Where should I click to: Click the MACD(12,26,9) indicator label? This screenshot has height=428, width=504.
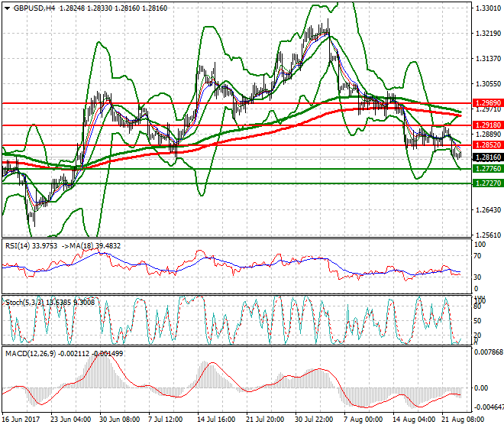click(27, 352)
